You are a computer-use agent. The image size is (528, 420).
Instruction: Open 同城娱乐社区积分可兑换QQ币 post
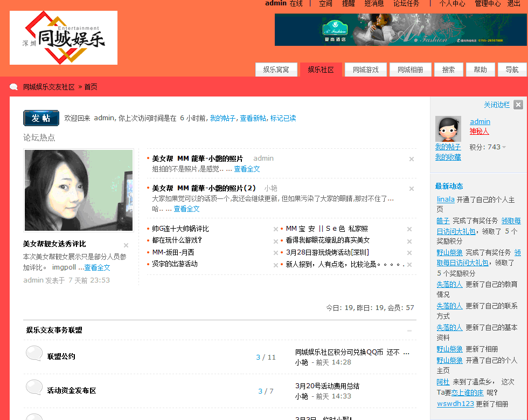352,352
